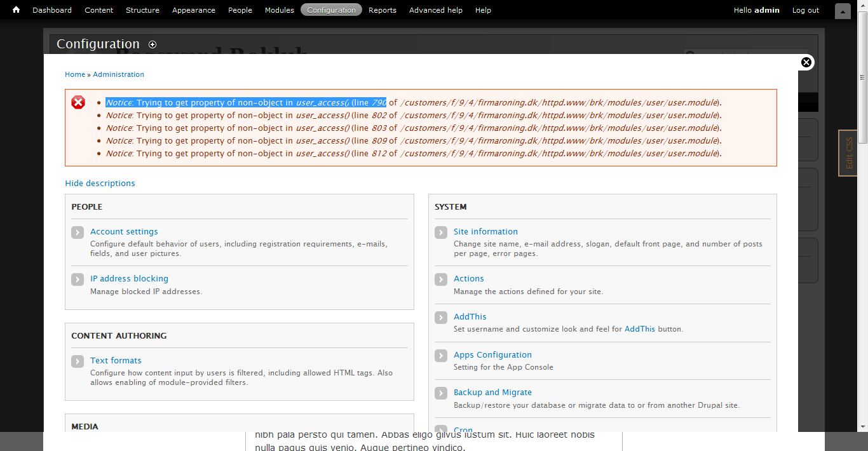This screenshot has width=868, height=451.
Task: Click the notice mentioning line 803
Action: [414, 128]
